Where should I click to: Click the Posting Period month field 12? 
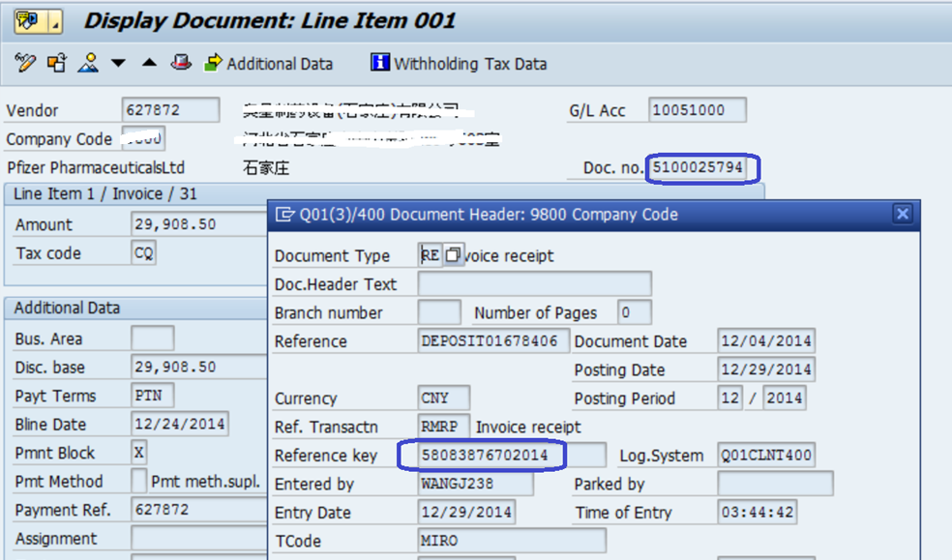729,398
